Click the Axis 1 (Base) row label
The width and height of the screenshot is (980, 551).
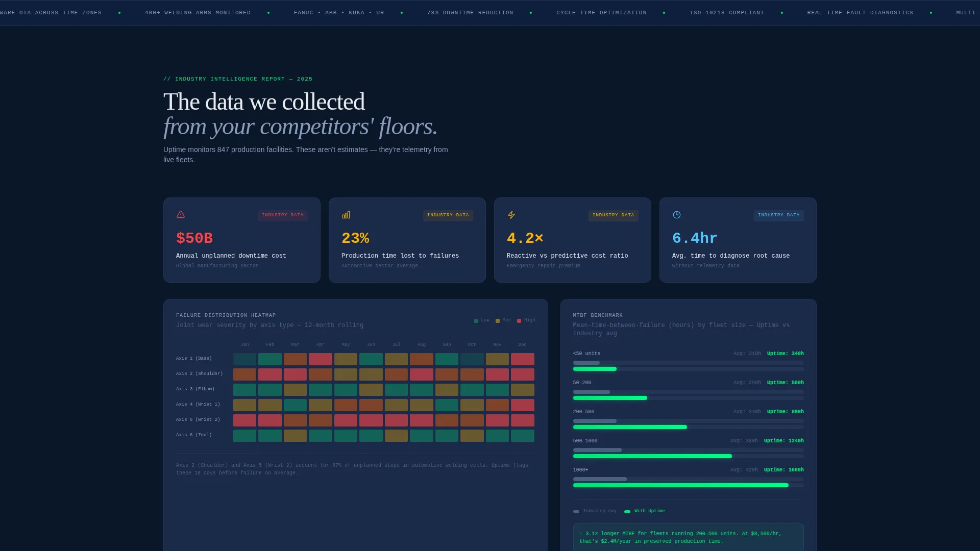(x=194, y=359)
